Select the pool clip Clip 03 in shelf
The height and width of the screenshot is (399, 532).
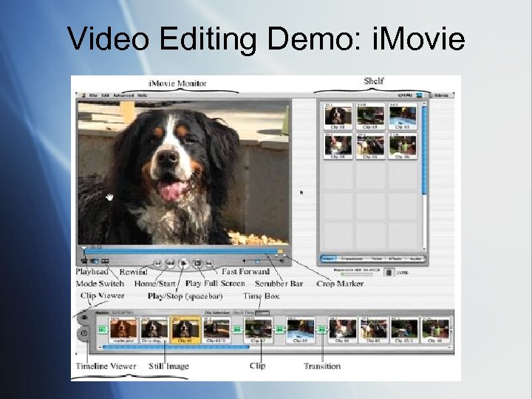403,117
